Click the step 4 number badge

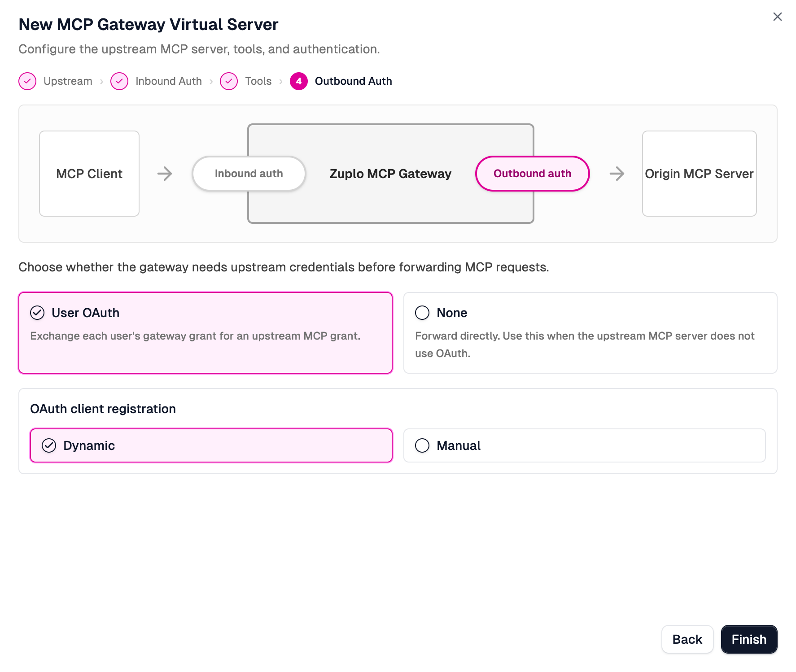click(299, 81)
